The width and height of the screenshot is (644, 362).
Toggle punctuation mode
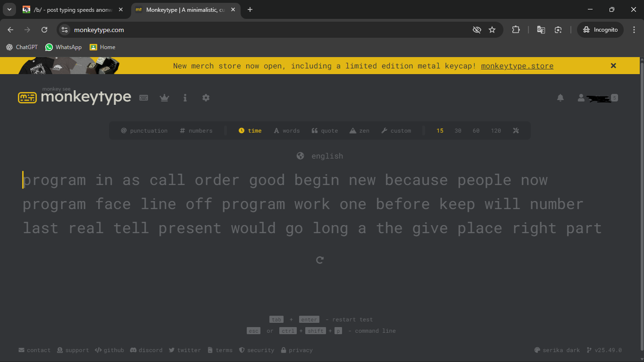pyautogui.click(x=144, y=131)
